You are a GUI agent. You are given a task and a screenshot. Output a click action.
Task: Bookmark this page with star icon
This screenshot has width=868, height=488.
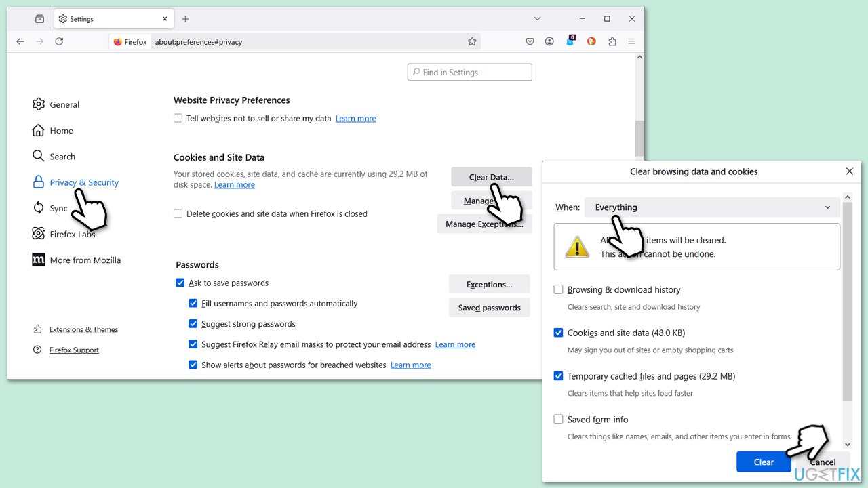pos(472,41)
